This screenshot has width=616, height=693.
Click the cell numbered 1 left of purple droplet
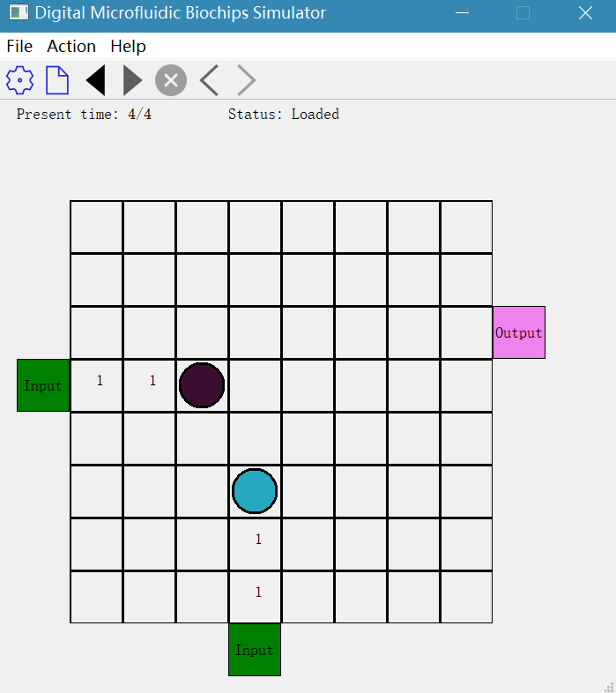coord(149,385)
